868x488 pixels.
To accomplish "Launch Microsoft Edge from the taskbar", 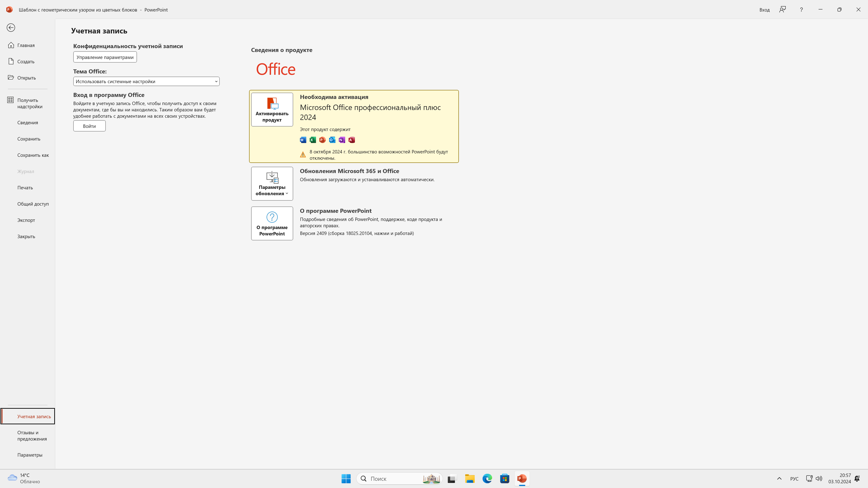I will point(487,479).
